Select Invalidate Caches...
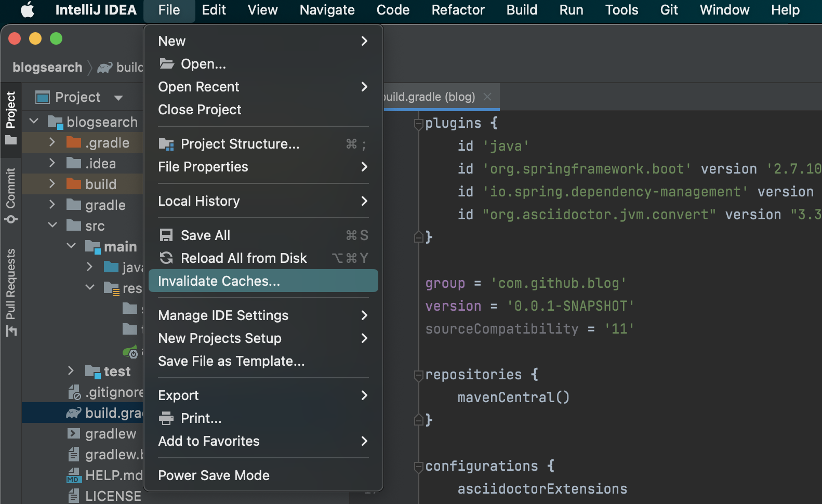 point(263,281)
